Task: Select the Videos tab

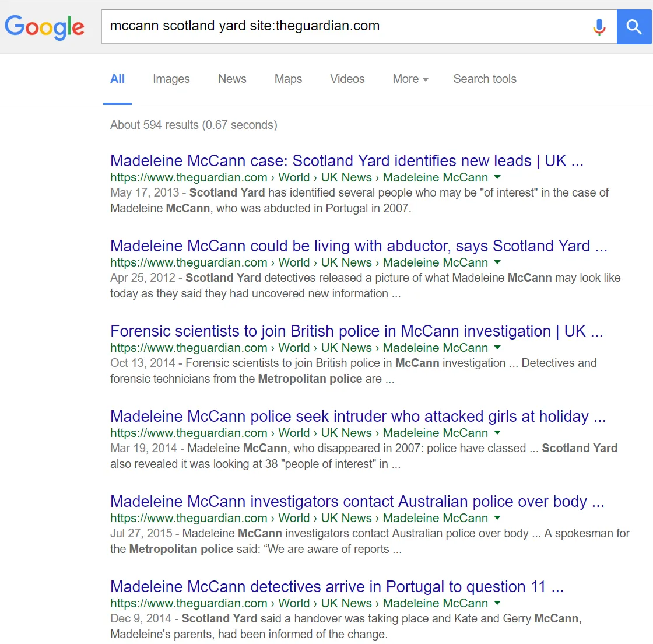Action: 347,79
